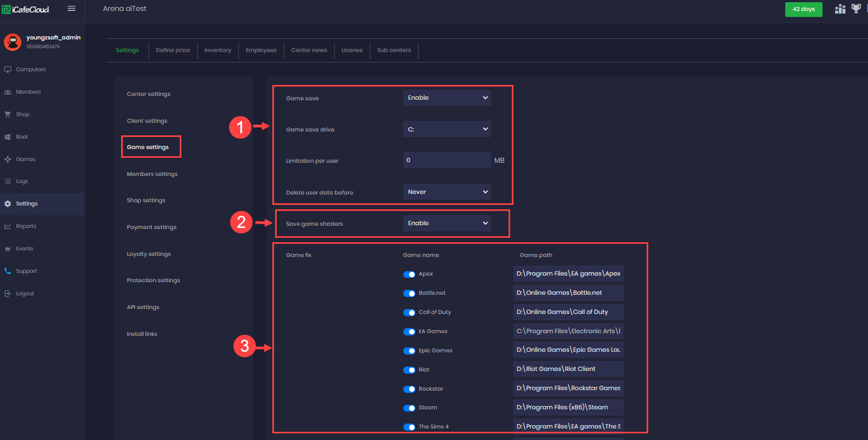Click the leaderboard podium icon in header
868x440 pixels.
click(x=840, y=9)
